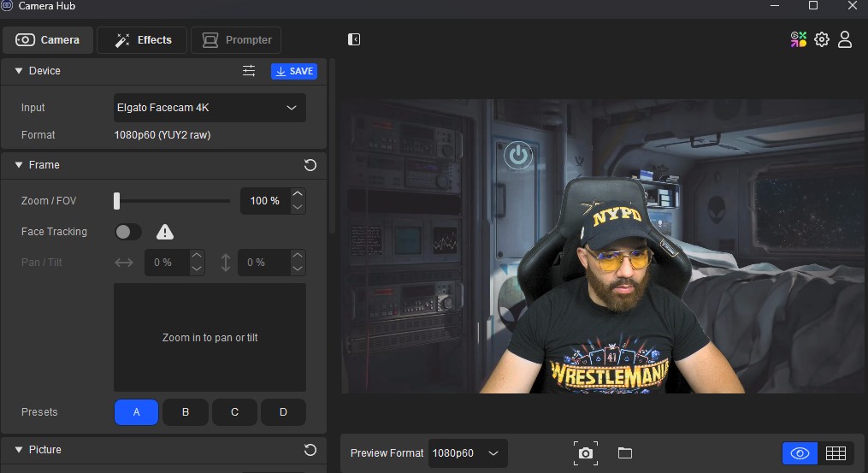Enable the Face Tracking toggle
868x473 pixels.
point(128,232)
